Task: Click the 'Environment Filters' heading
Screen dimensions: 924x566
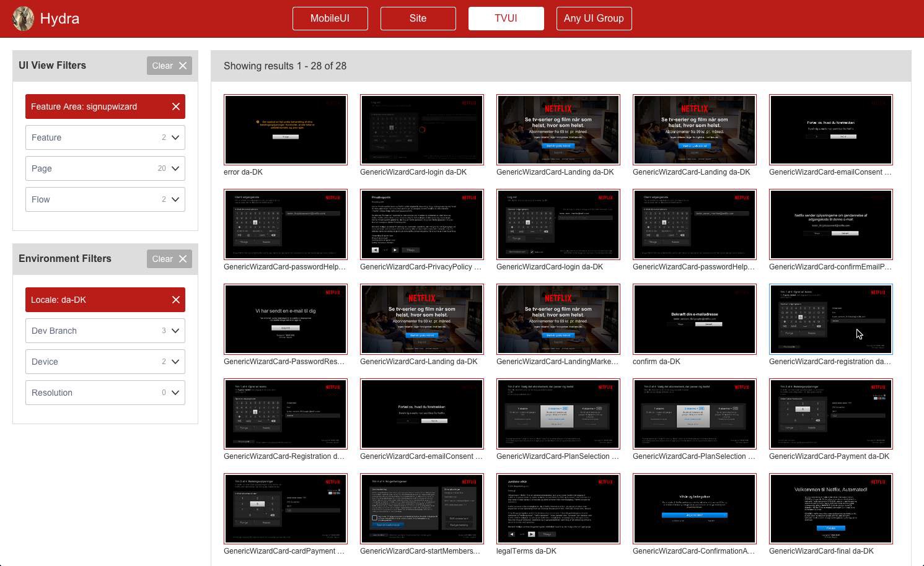Action: coord(65,259)
